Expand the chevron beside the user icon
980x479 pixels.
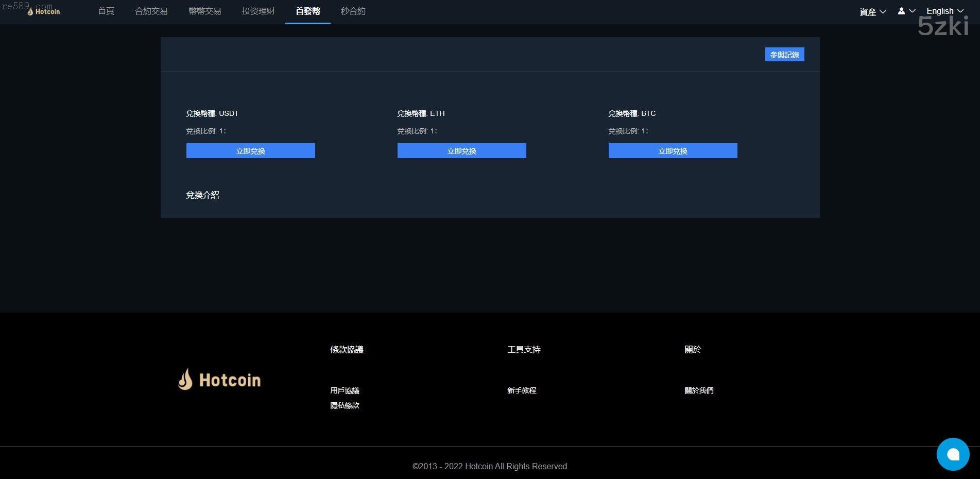(x=912, y=11)
